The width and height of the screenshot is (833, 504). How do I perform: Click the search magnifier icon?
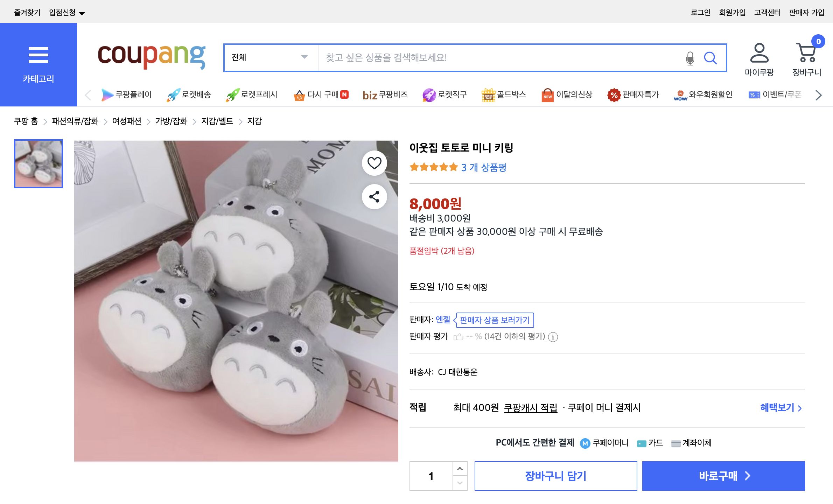tap(710, 58)
